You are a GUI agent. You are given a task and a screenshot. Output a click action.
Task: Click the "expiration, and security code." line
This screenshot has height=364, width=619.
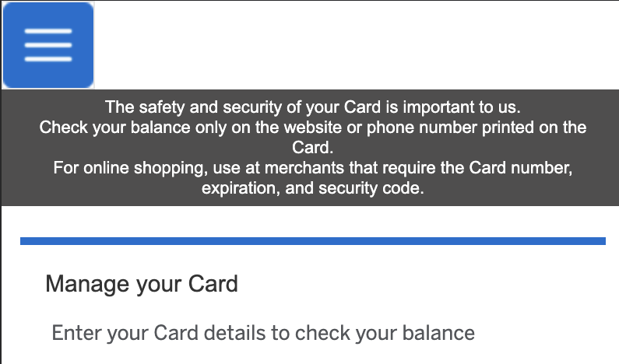[312, 188]
